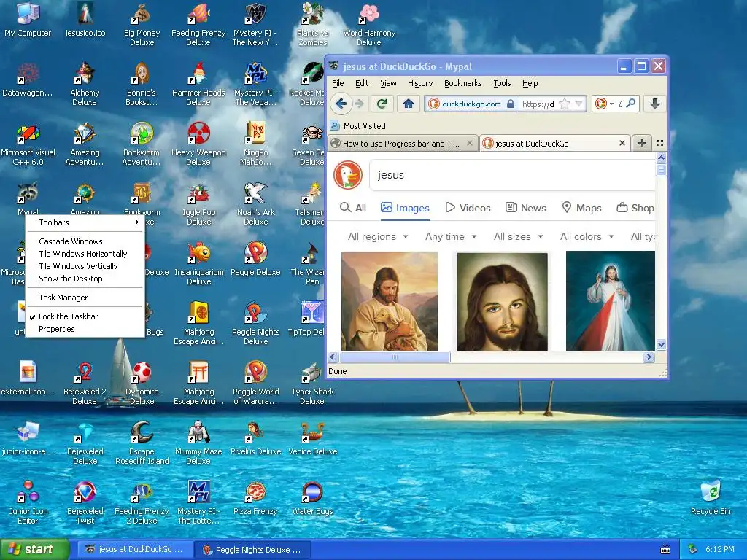Select the Pizza Frenzy desktop icon
The width and height of the screenshot is (747, 560).
pos(255,498)
